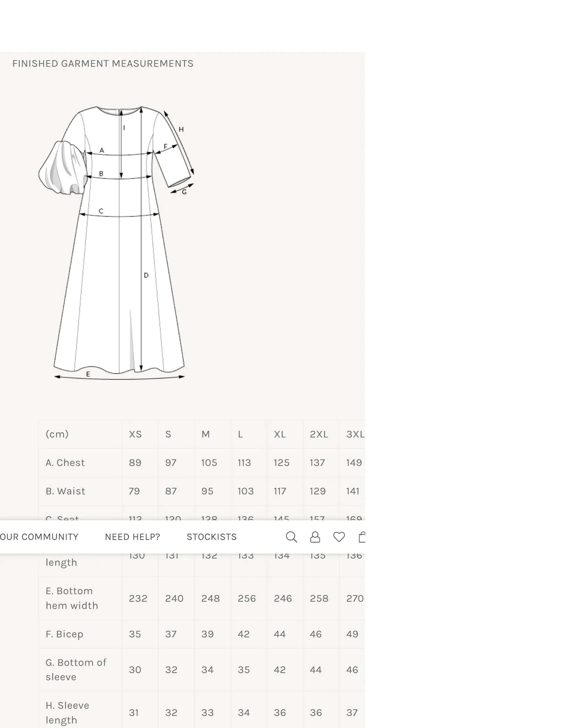Click the E. Bottom hem width label
The width and height of the screenshot is (565, 728).
[x=72, y=598]
